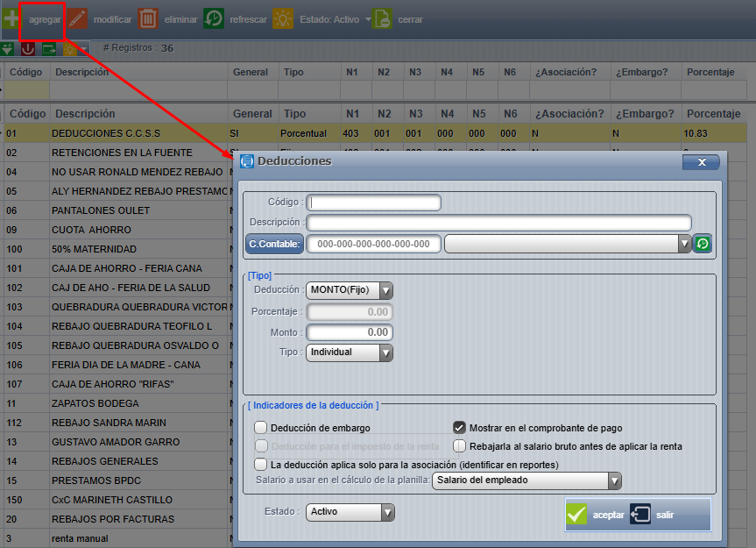This screenshot has width=756, height=548.
Task: Open the Estado Activo dropdown in dialog
Action: pyautogui.click(x=388, y=512)
